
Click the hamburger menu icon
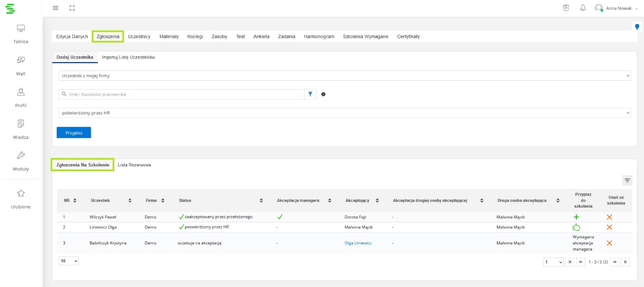click(55, 8)
